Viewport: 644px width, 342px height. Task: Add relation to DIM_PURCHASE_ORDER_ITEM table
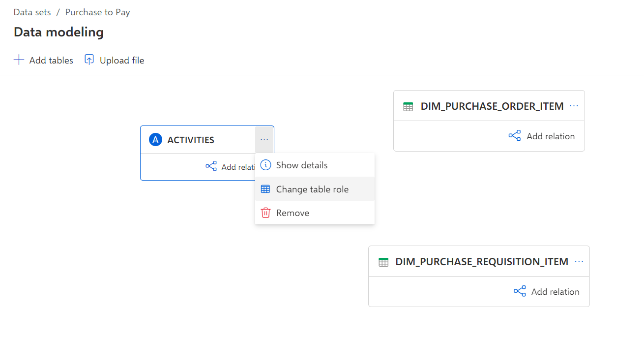point(541,136)
